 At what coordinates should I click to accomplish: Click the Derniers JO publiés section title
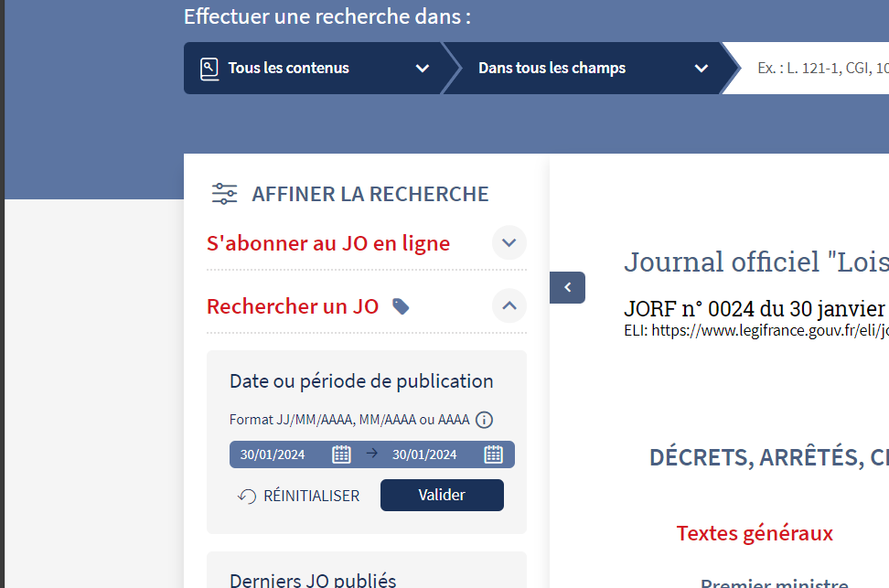click(313, 580)
